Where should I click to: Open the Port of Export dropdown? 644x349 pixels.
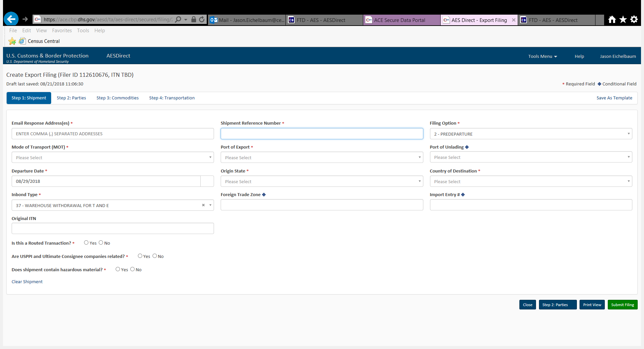pyautogui.click(x=322, y=158)
